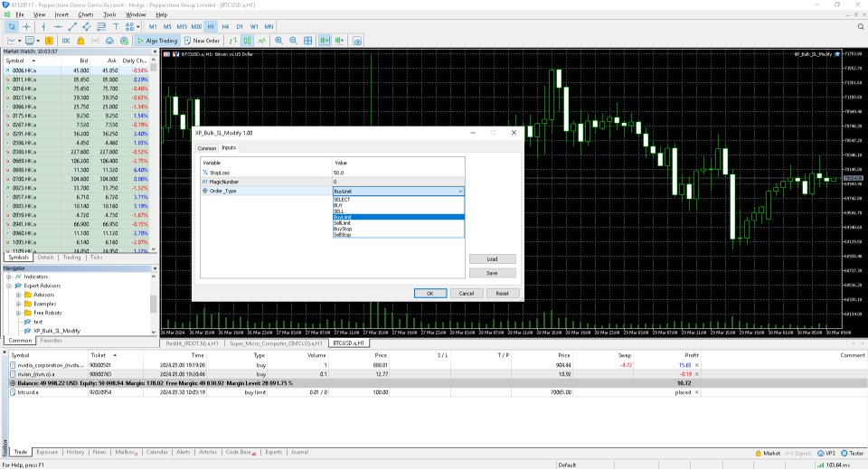The image size is (868, 469).
Task: Click the Navigator panel scrollbar
Action: click(x=154, y=305)
